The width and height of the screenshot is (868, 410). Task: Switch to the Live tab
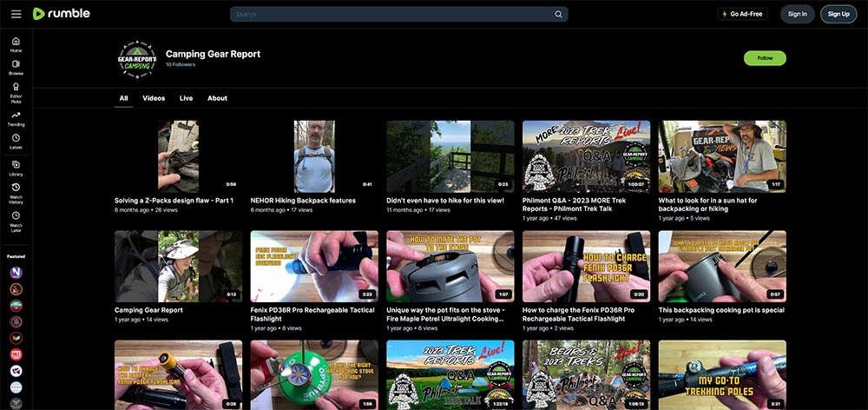point(186,98)
